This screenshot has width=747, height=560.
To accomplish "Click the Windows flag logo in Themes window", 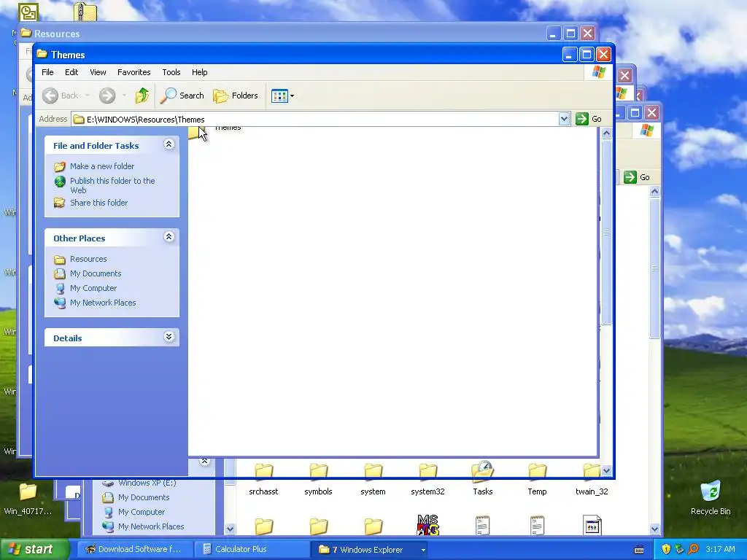I will point(598,72).
